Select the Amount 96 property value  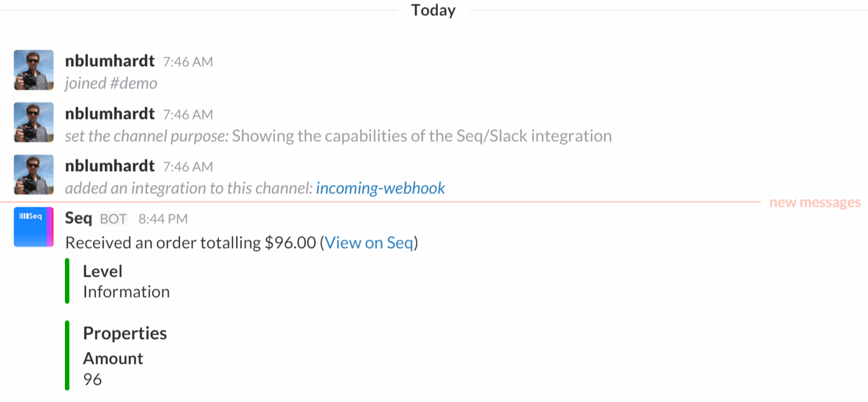pyautogui.click(x=92, y=380)
